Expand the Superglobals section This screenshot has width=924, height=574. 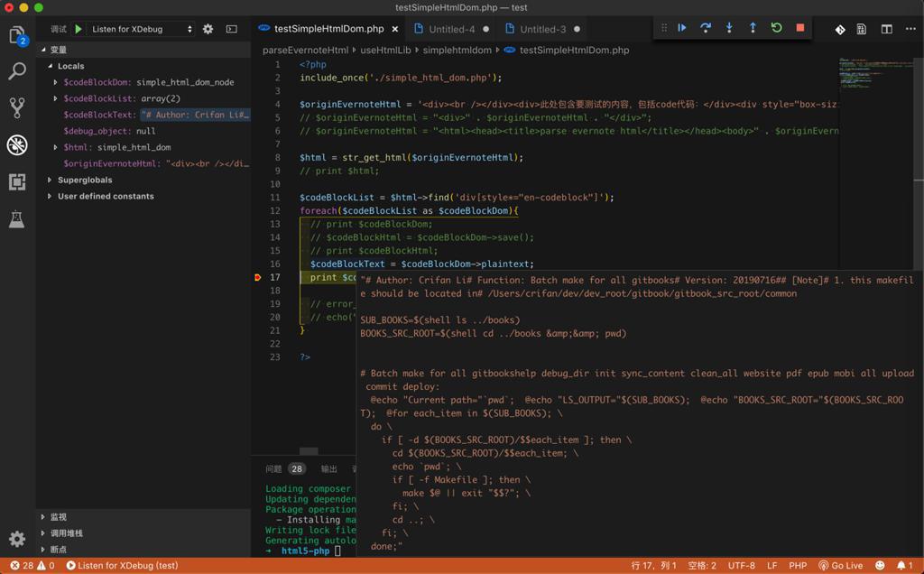click(50, 180)
